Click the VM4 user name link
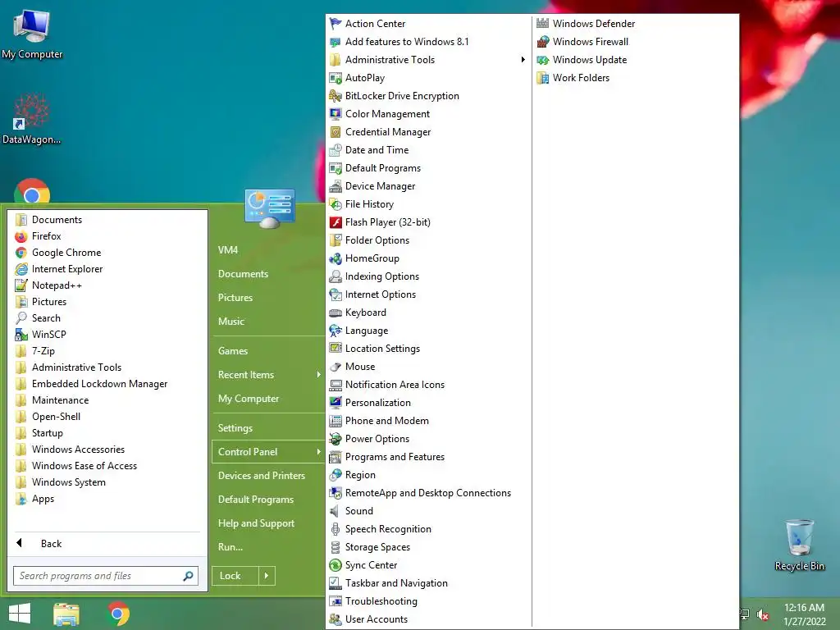 (228, 250)
